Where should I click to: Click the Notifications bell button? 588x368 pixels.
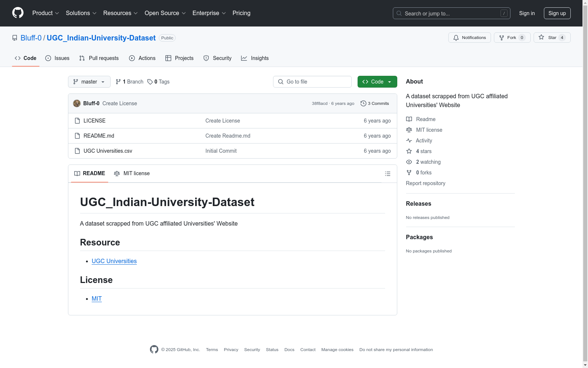pyautogui.click(x=470, y=38)
